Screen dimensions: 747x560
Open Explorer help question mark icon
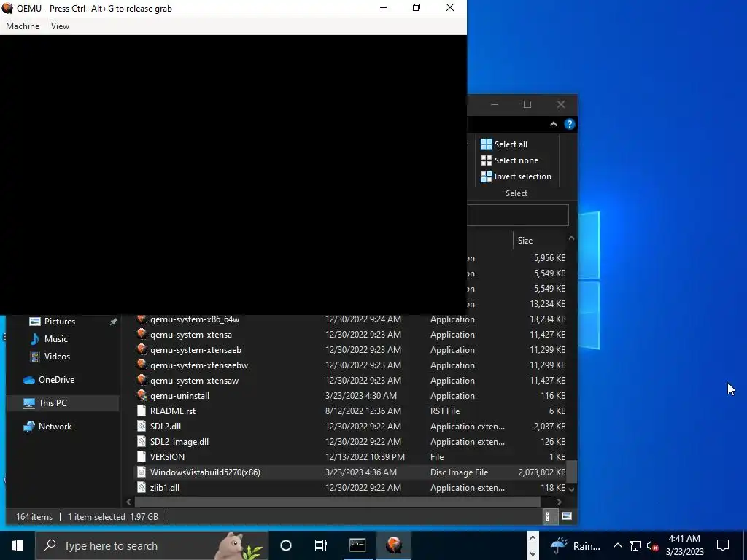(x=569, y=124)
